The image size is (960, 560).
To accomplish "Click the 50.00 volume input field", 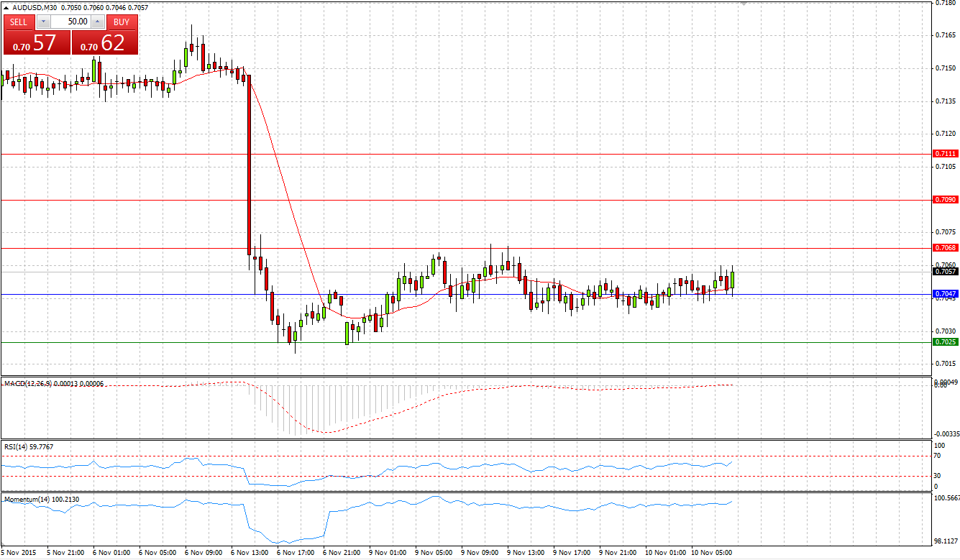I will coord(70,22).
